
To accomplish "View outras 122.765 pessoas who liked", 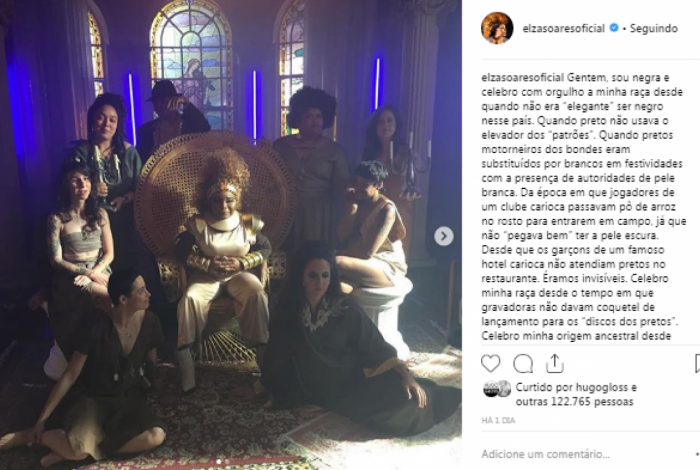I will coord(575,402).
